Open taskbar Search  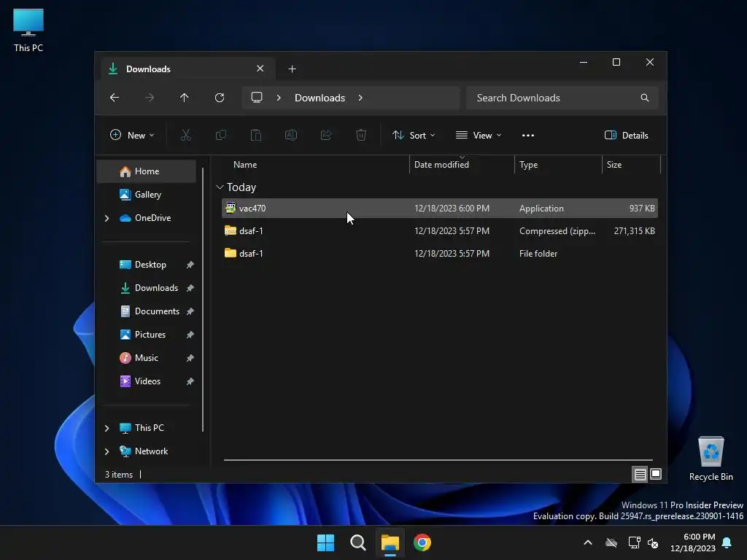click(357, 542)
